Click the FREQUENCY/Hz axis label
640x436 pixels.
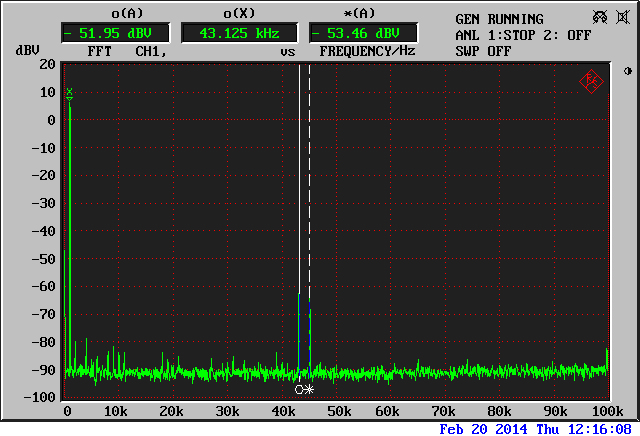367,51
